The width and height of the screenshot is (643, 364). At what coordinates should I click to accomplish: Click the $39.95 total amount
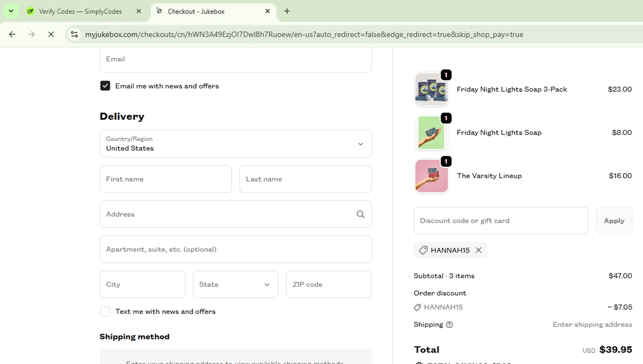pyautogui.click(x=616, y=349)
